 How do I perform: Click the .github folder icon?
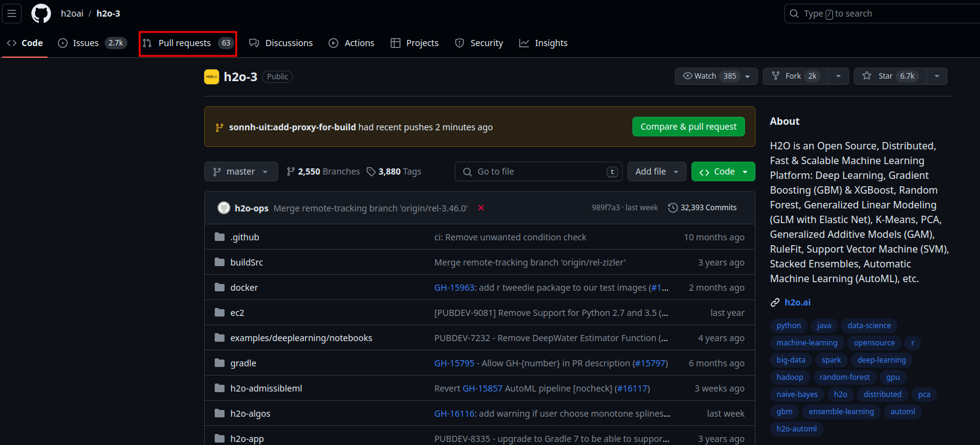[x=220, y=237]
